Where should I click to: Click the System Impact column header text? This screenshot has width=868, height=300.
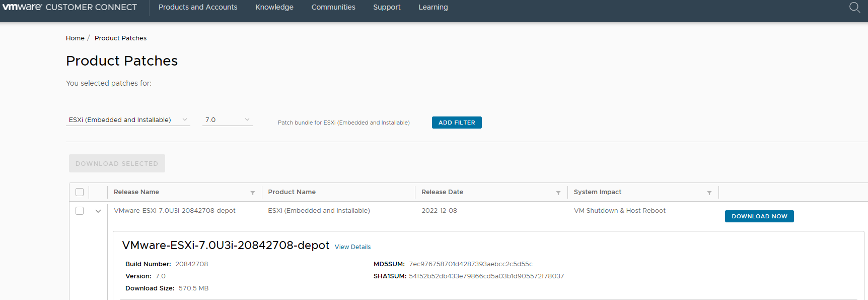[598, 192]
